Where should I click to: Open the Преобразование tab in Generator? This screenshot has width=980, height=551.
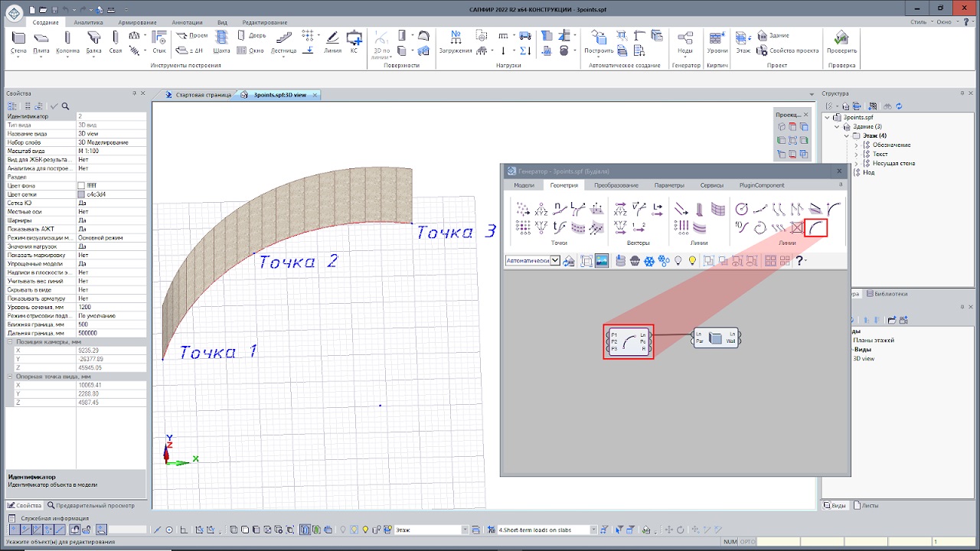coord(616,185)
